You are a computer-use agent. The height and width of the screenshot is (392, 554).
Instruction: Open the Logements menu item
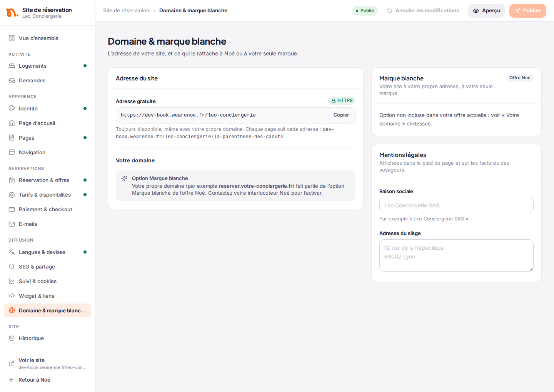pos(47,66)
